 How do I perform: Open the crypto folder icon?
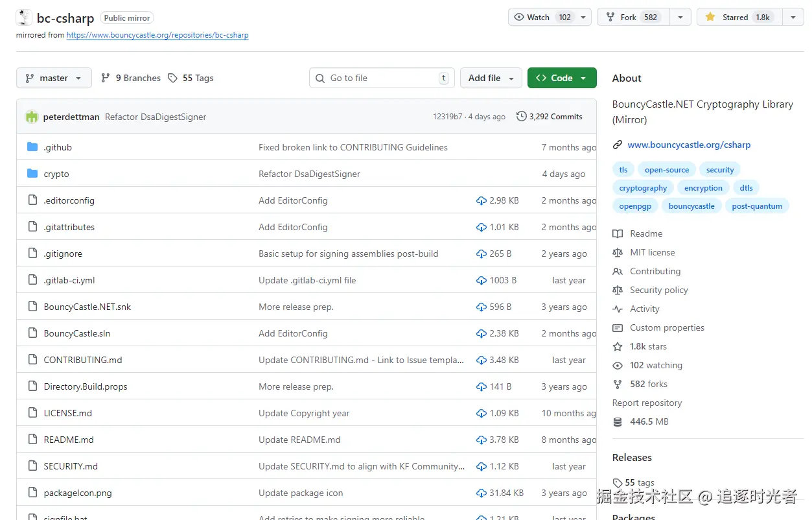pos(32,174)
